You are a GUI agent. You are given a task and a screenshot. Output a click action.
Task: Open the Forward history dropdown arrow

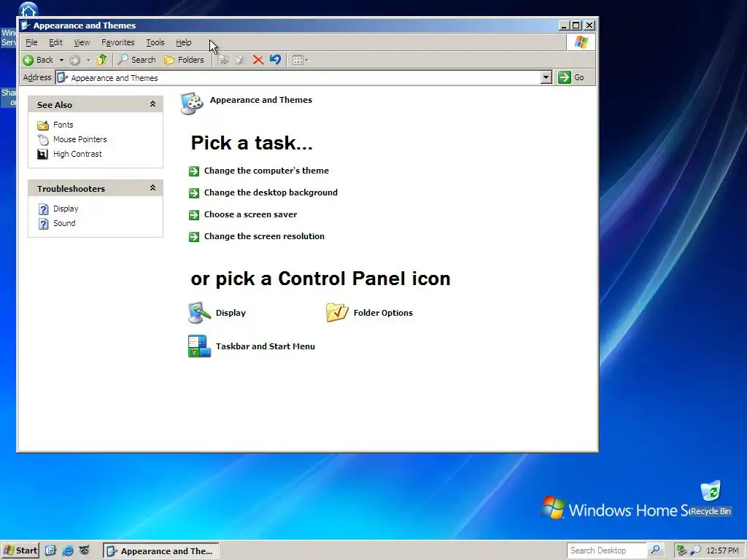coord(88,60)
